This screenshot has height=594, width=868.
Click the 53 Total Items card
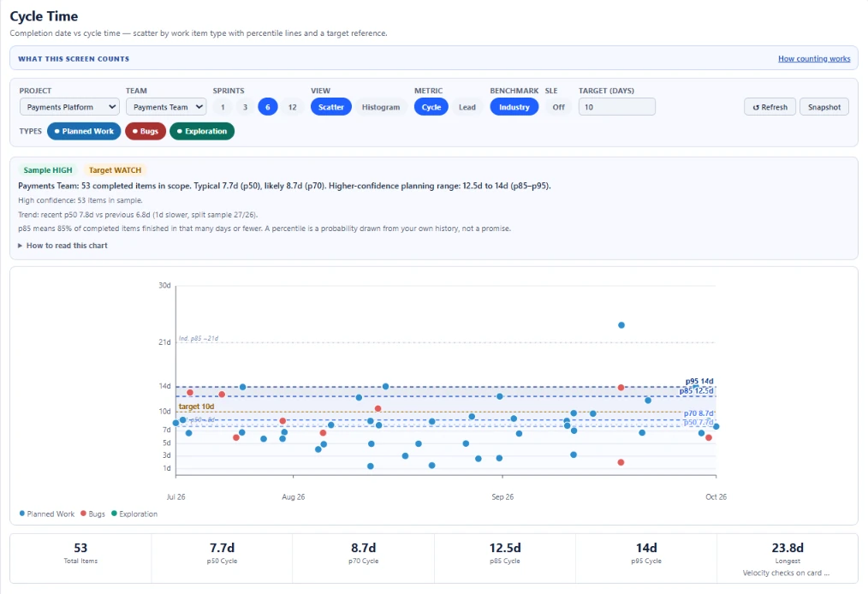pyautogui.click(x=80, y=558)
